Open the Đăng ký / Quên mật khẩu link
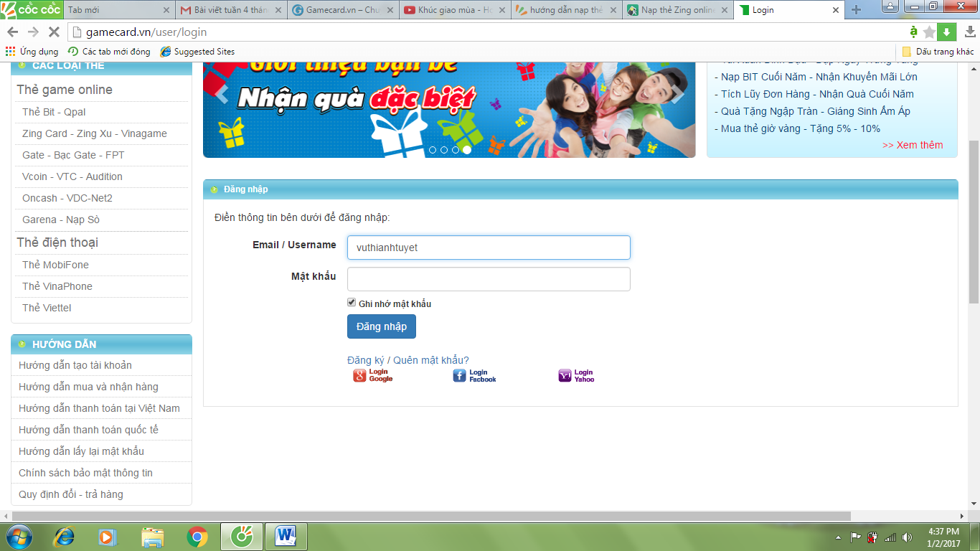The height and width of the screenshot is (551, 980). point(408,360)
